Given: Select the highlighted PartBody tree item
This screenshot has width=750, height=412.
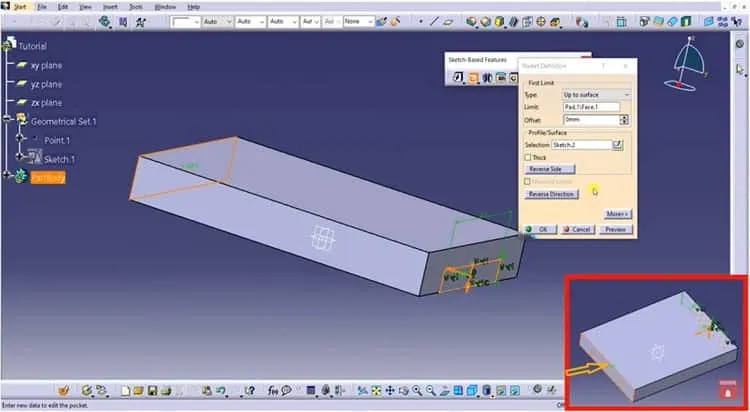Looking at the screenshot, I should (x=48, y=178).
